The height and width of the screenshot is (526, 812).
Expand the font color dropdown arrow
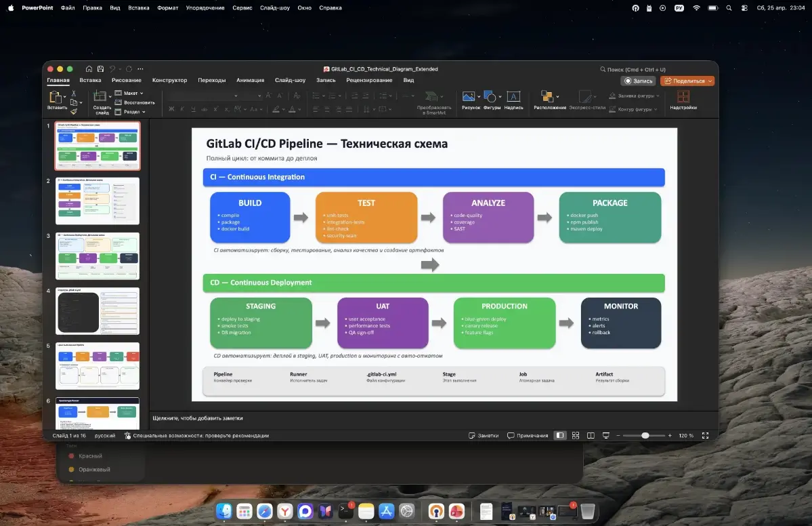point(299,109)
